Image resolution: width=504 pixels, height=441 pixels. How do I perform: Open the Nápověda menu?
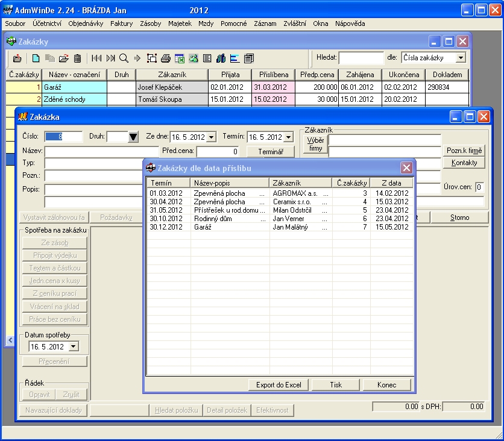tap(350, 23)
